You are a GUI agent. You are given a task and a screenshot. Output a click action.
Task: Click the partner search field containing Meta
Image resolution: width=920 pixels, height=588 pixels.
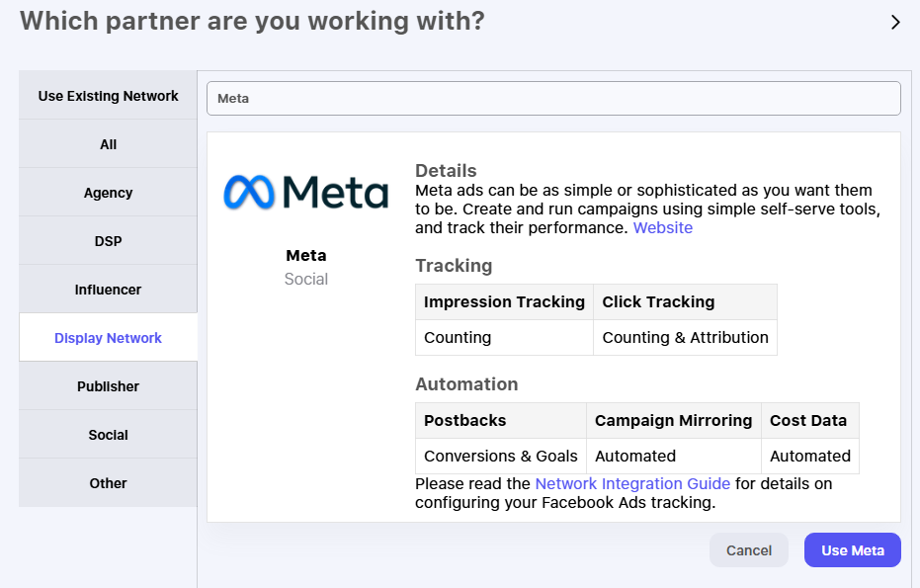point(553,98)
